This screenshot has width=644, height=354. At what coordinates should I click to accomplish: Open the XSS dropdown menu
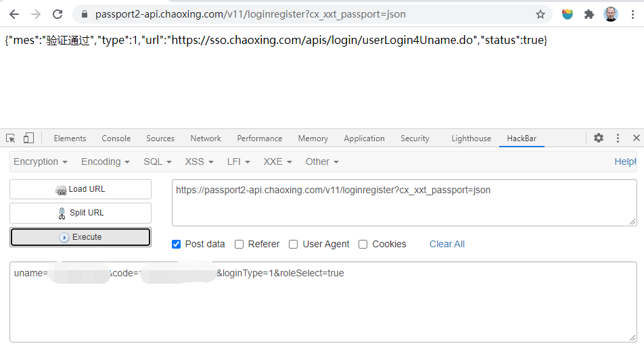coord(199,161)
